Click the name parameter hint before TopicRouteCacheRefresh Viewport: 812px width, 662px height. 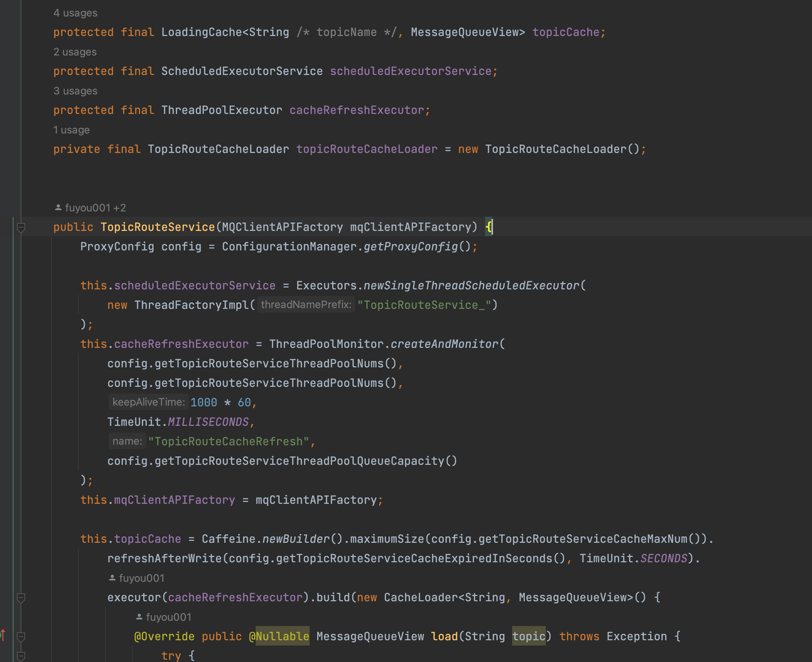coord(127,441)
